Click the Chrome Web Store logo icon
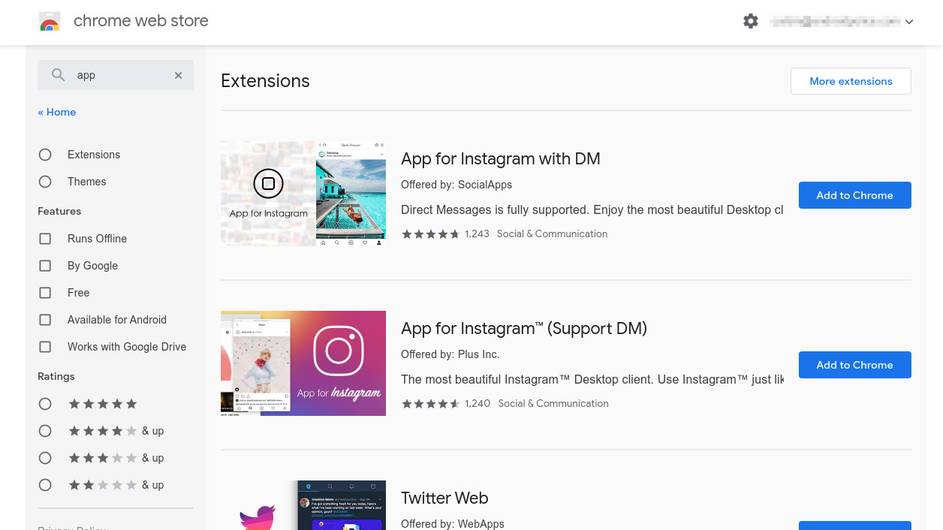943x530 pixels. (x=49, y=22)
